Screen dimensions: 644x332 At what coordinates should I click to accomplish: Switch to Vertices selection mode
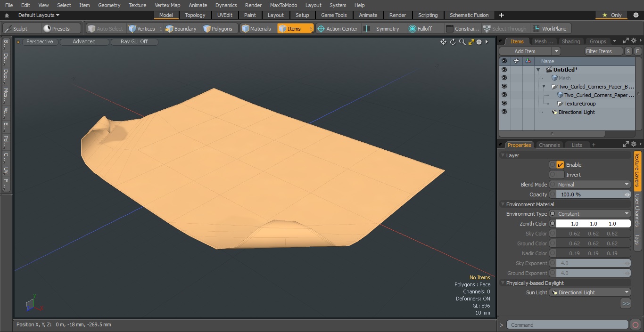[x=142, y=29]
